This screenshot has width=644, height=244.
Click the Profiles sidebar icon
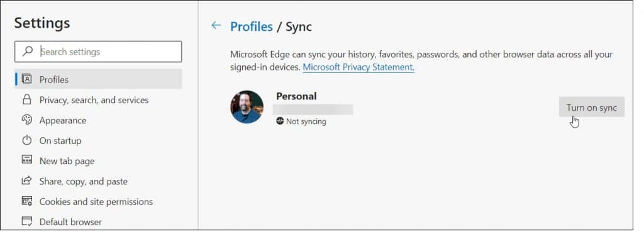[26, 79]
